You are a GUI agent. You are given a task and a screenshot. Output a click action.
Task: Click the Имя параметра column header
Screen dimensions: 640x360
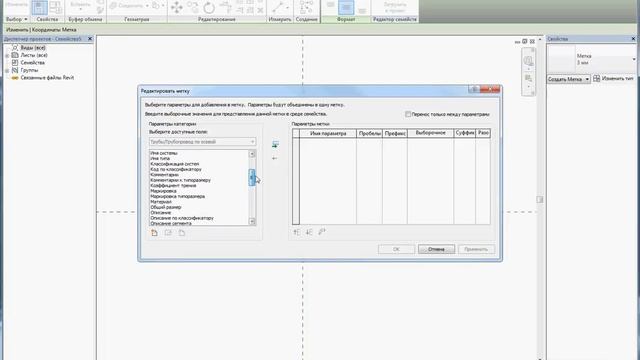[x=328, y=133]
